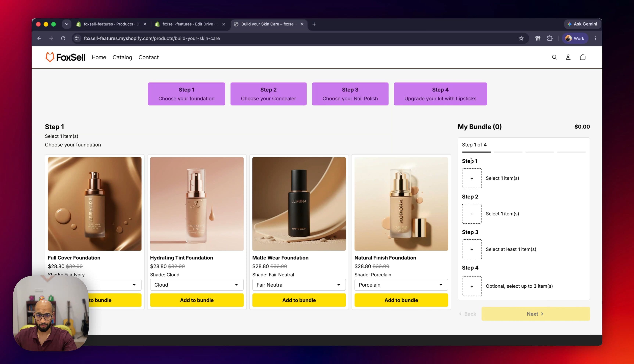Click the Hydrating Tint Foundation title
Screen dimensions: 634x364
click(181, 258)
